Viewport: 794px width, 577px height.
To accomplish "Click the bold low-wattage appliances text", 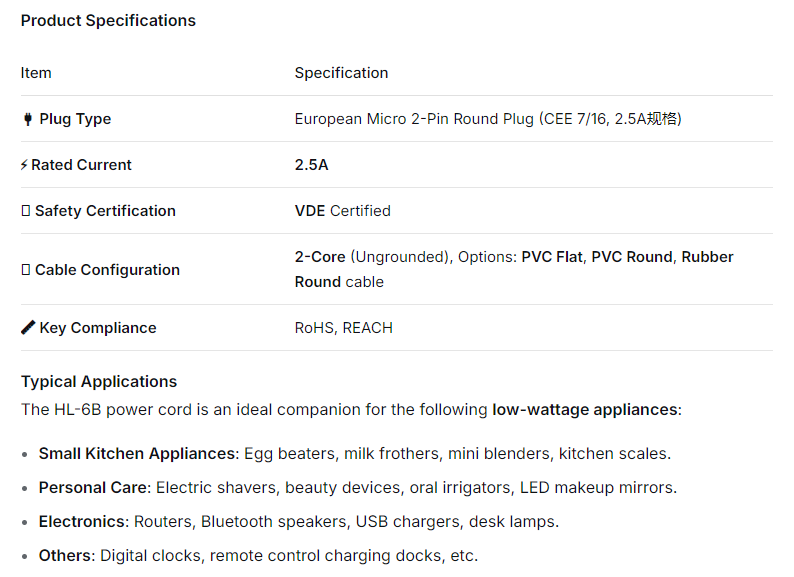I will (x=584, y=409).
